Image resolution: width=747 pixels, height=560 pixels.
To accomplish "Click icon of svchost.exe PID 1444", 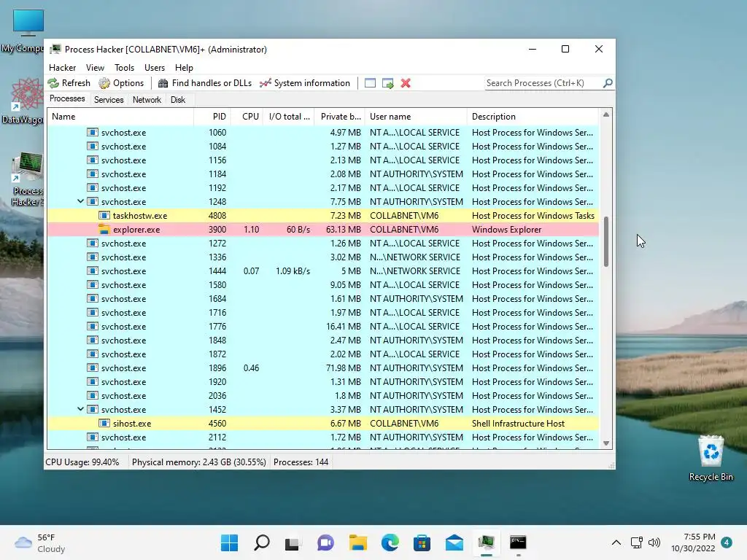I will point(93,271).
